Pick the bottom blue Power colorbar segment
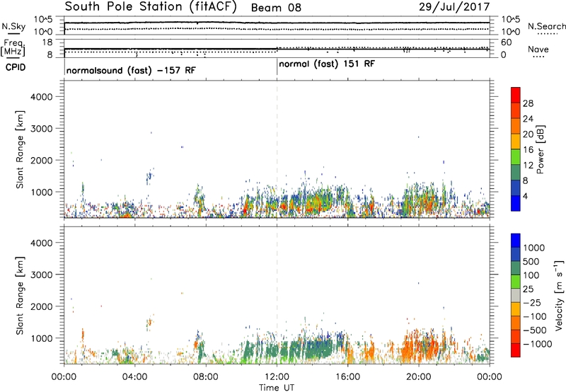This screenshot has height=392, width=566. (516, 203)
